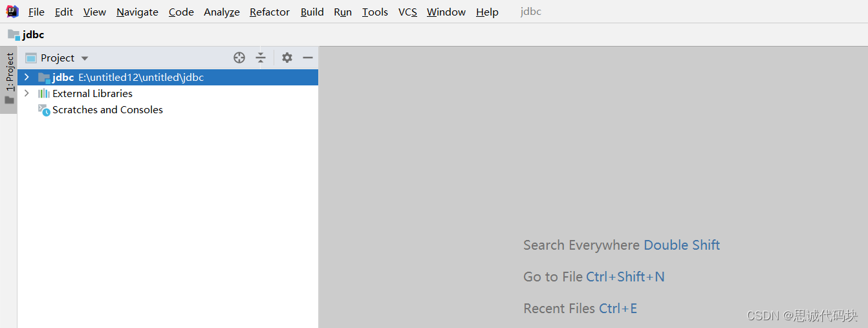Select Scratches and Consoles item
This screenshot has width=868, height=328.
[107, 109]
